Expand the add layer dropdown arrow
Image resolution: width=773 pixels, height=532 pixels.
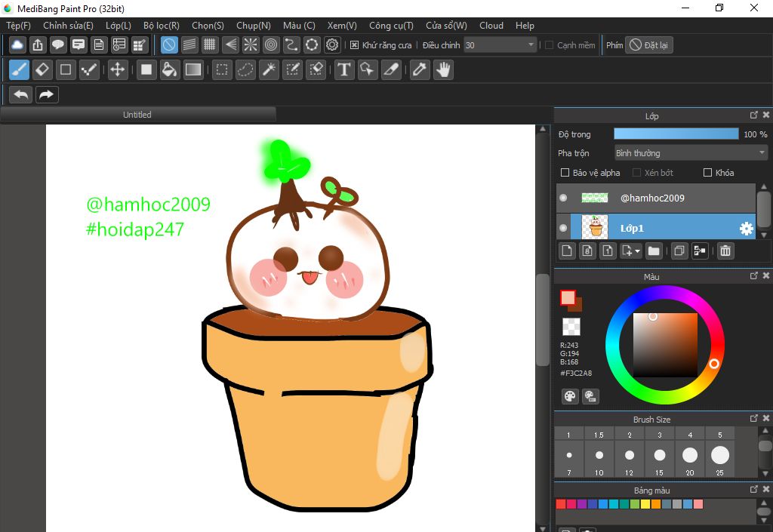[x=637, y=251]
